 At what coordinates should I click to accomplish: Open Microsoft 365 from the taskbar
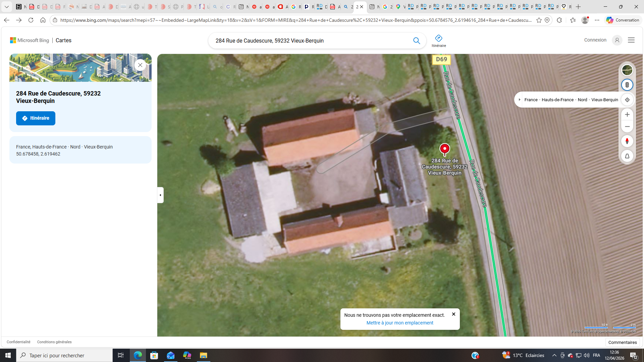(x=187, y=355)
